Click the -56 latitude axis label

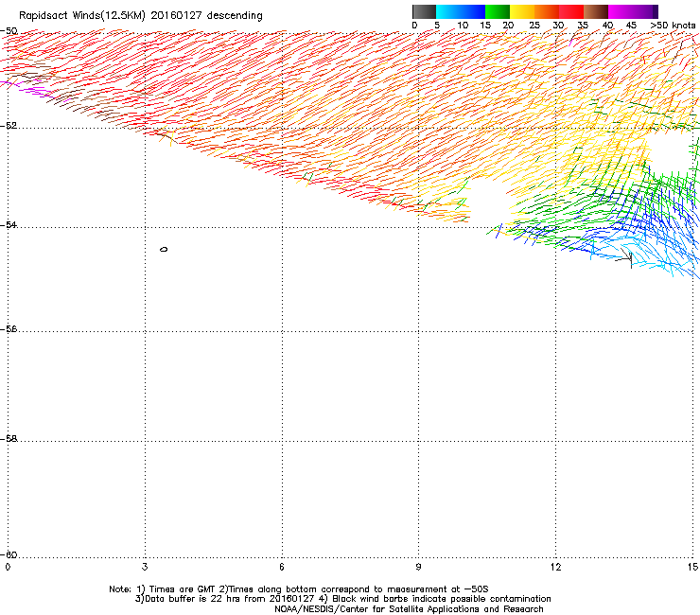pyautogui.click(x=9, y=329)
